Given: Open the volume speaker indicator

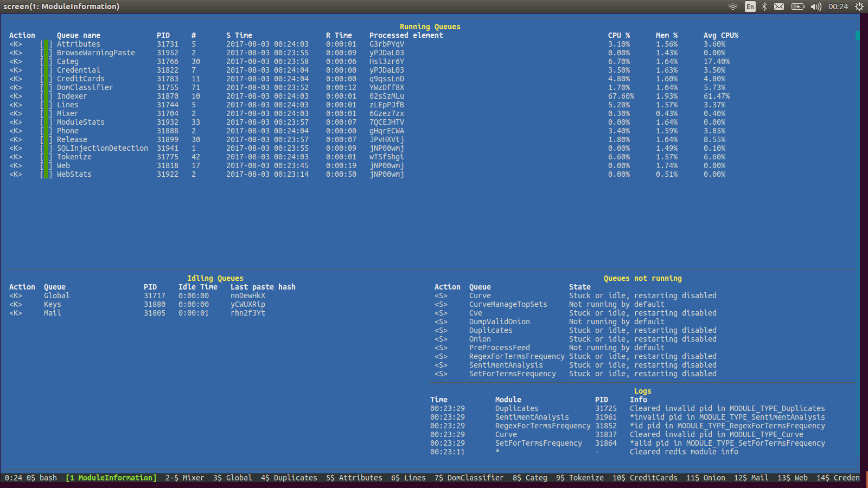Looking at the screenshot, I should point(816,7).
